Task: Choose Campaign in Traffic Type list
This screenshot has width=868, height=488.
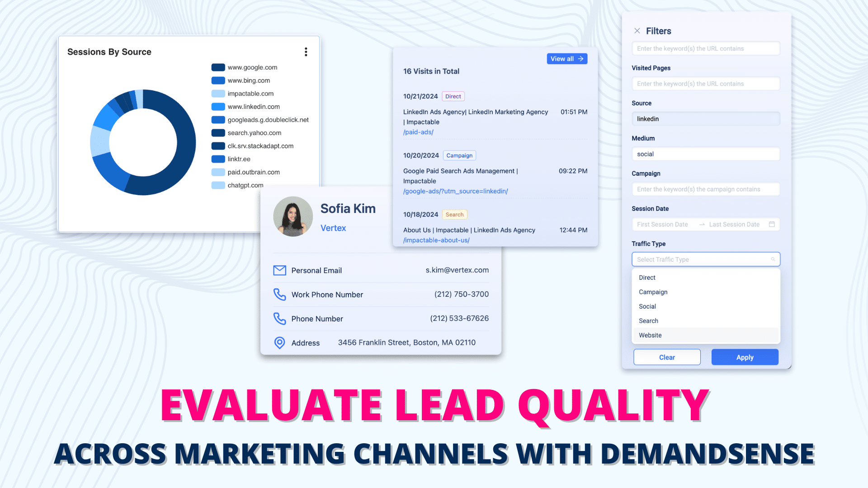Action: pos(706,292)
